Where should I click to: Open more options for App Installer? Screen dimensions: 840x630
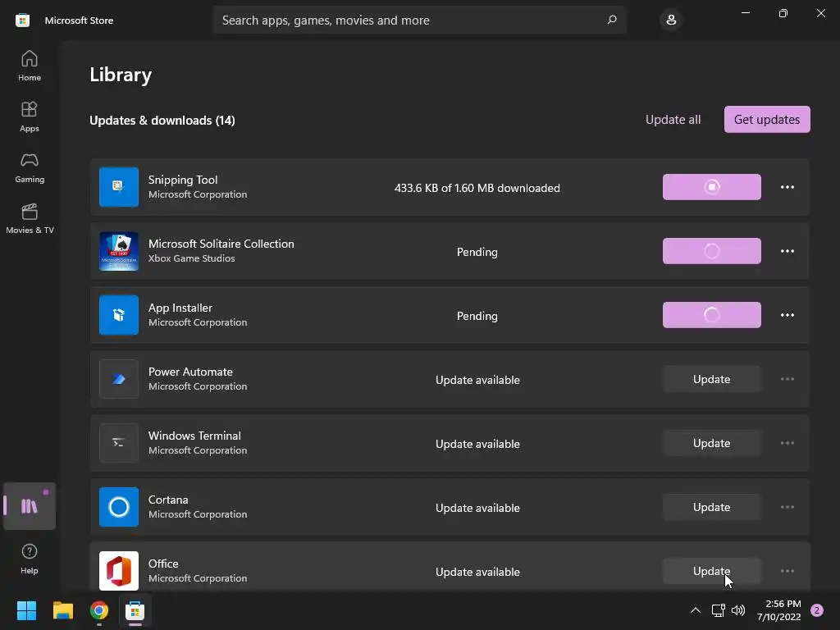click(787, 315)
